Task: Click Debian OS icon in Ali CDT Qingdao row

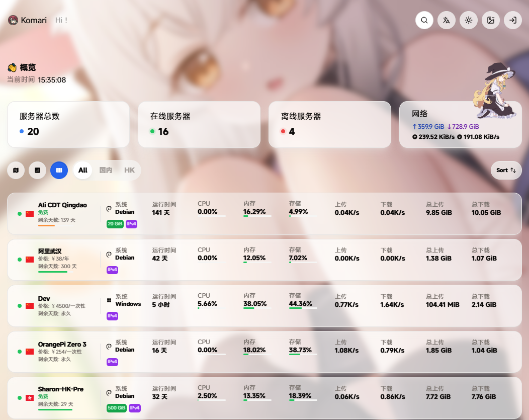Action: click(109, 209)
